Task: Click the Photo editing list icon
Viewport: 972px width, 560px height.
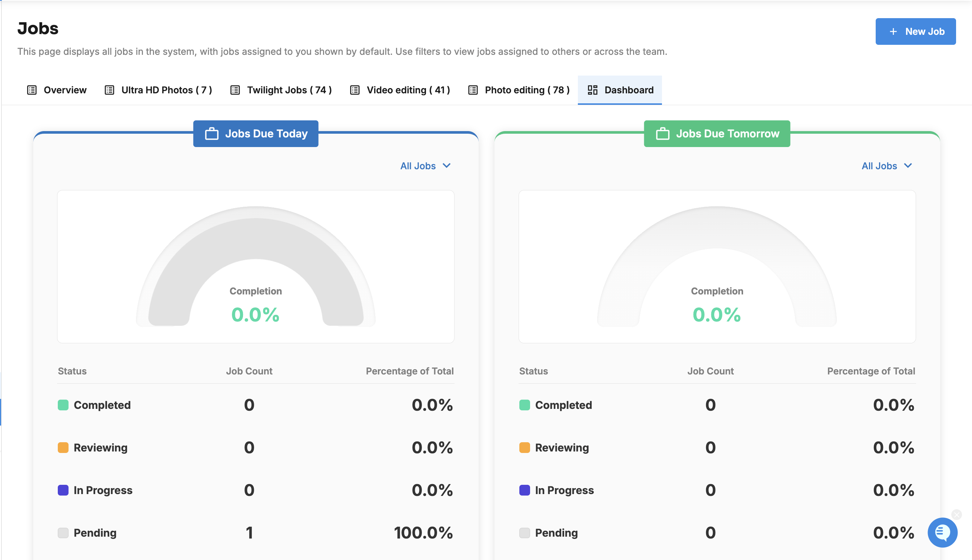Action: [473, 90]
